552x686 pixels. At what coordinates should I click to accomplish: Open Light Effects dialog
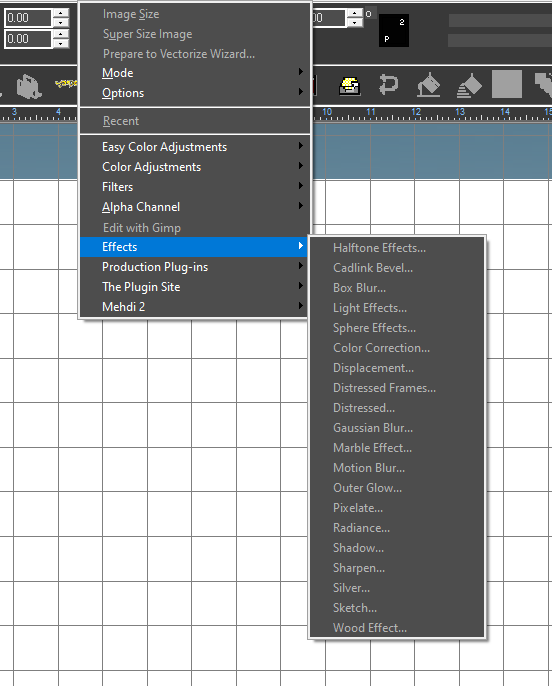(397, 308)
